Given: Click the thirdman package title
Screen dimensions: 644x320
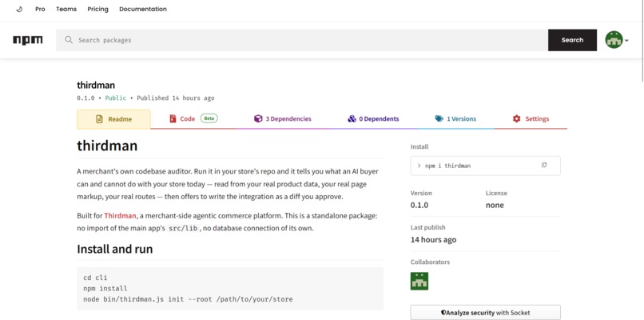Looking at the screenshot, I should 96,85.
